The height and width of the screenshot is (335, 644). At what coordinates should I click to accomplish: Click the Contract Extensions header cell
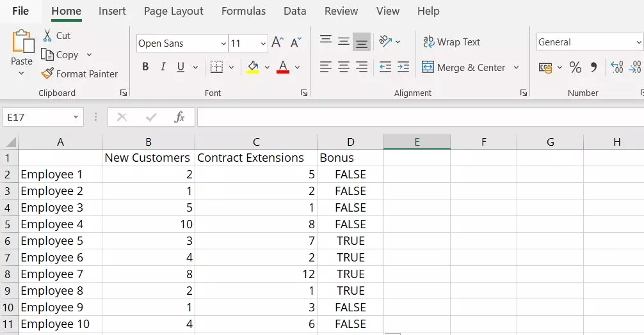[x=256, y=158]
